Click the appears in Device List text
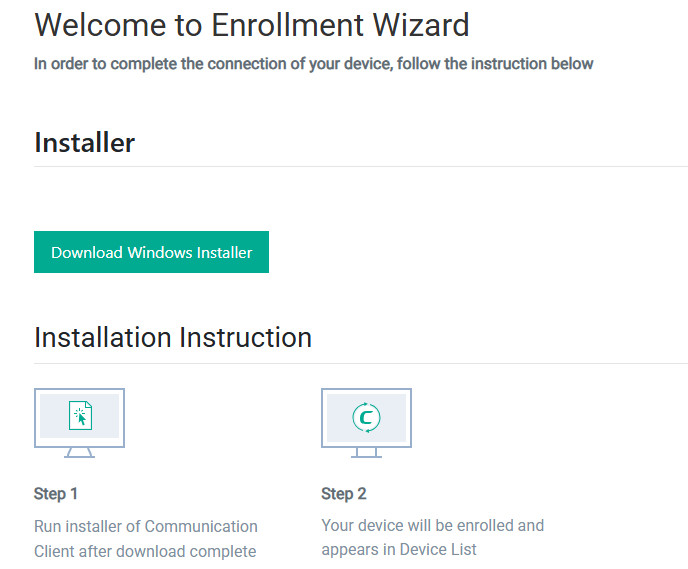Viewport: 688px width, 569px height. [x=398, y=549]
